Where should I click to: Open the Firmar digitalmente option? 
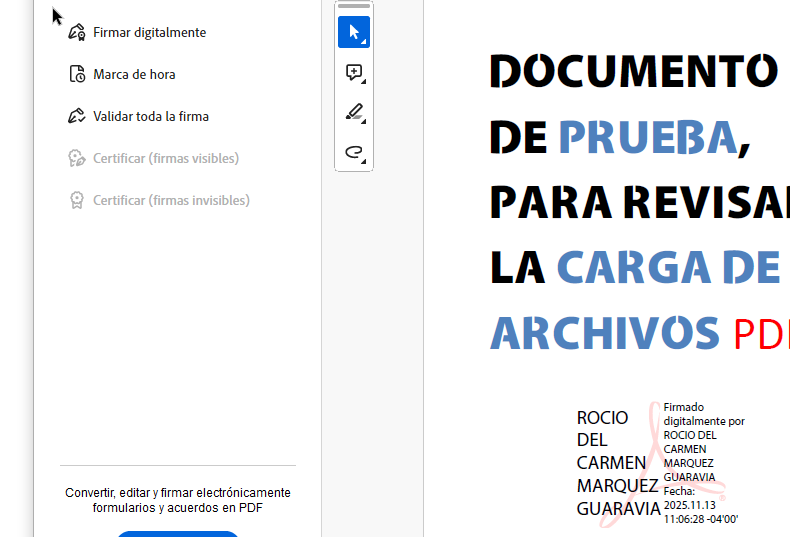[x=149, y=32]
